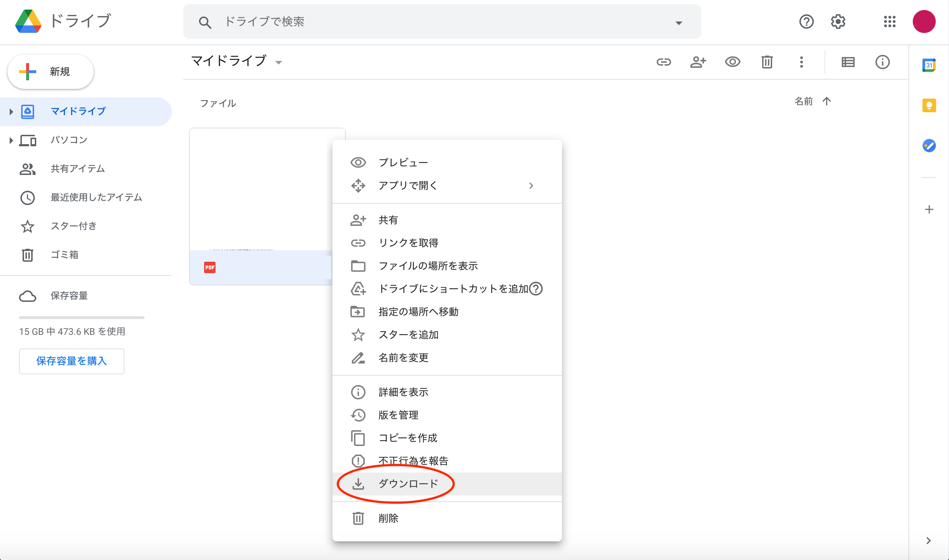
Task: Choose 版を管理 menu item
Action: click(x=447, y=416)
